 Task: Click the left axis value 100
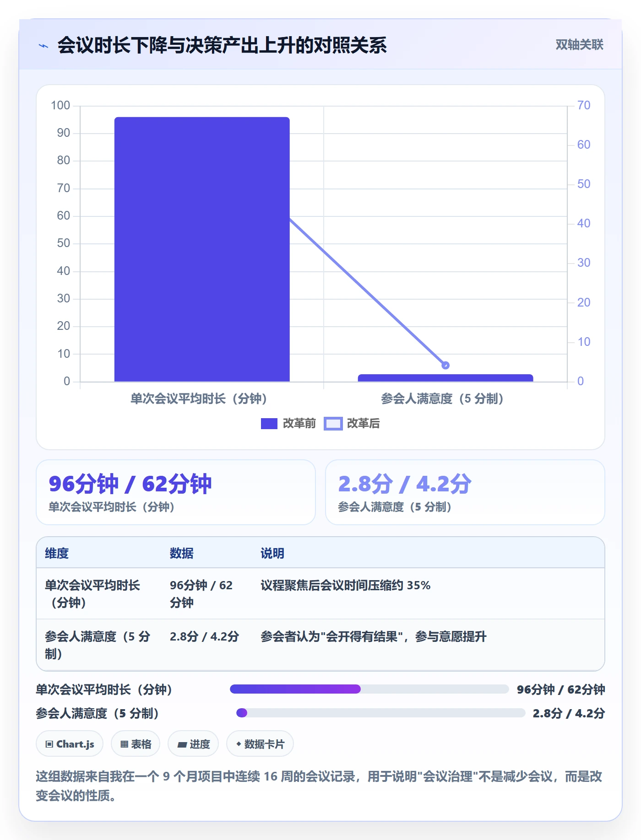60,106
